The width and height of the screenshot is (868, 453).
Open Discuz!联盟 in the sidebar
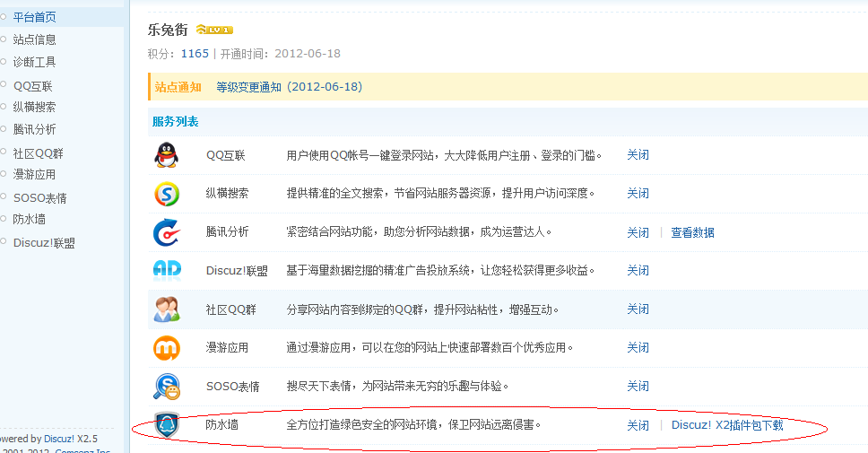pyautogui.click(x=44, y=243)
